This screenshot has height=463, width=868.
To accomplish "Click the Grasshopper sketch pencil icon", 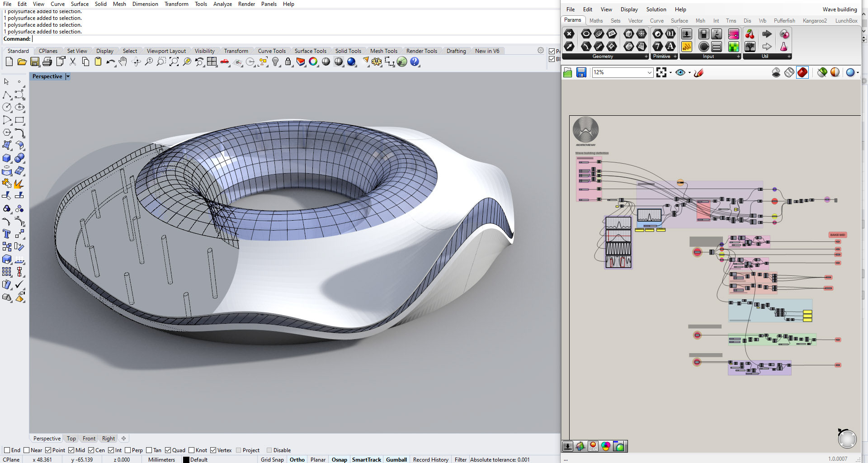I will point(699,73).
